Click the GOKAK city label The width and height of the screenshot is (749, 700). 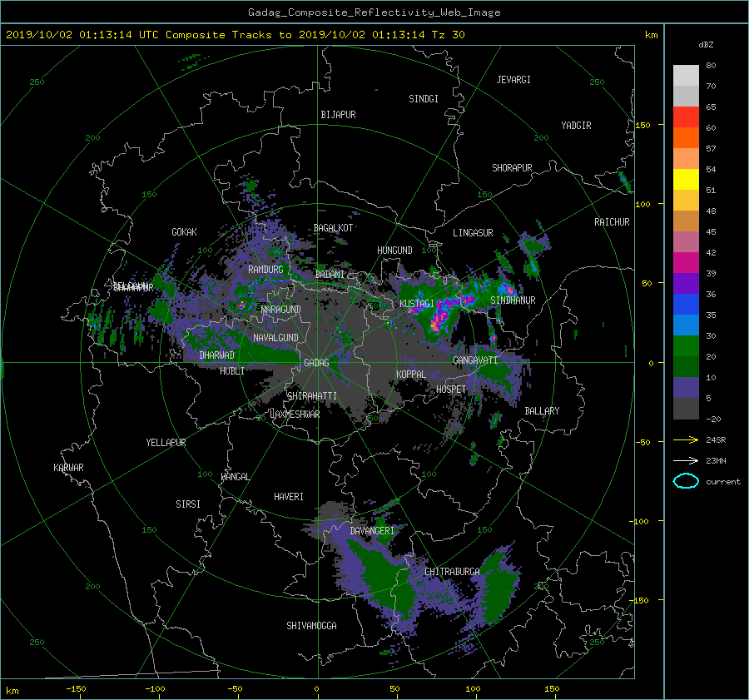click(x=184, y=232)
